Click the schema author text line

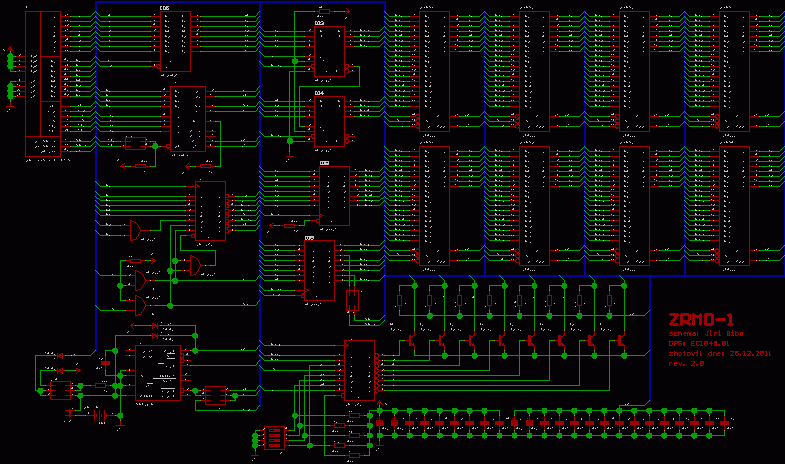(x=705, y=333)
